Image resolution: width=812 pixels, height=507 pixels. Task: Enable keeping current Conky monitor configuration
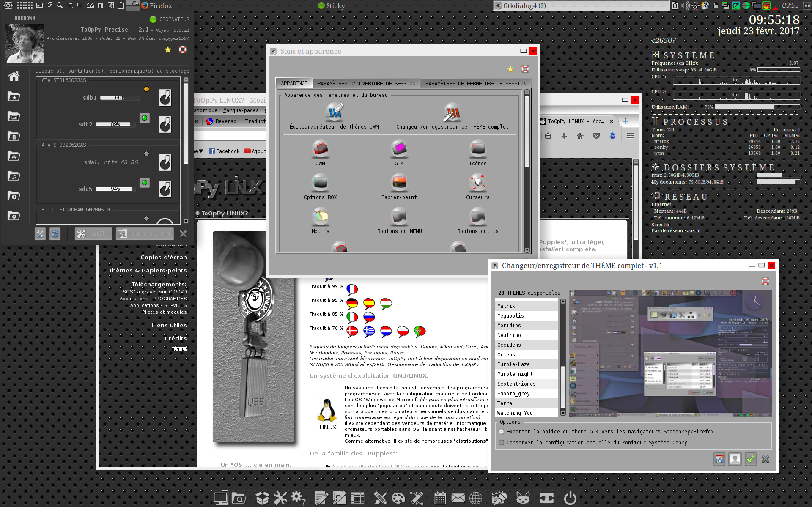[502, 443]
